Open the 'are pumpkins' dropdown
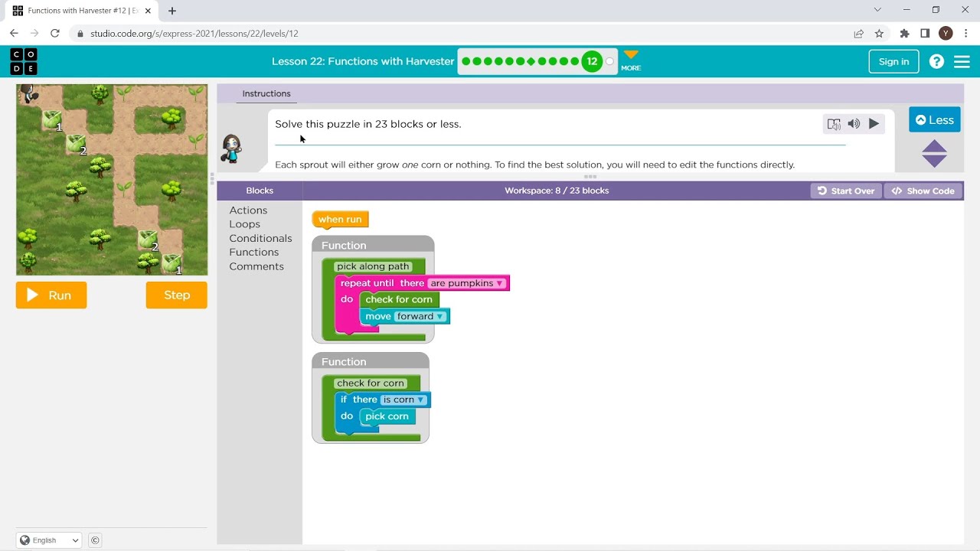Screen dimensions: 980x551 [467, 283]
